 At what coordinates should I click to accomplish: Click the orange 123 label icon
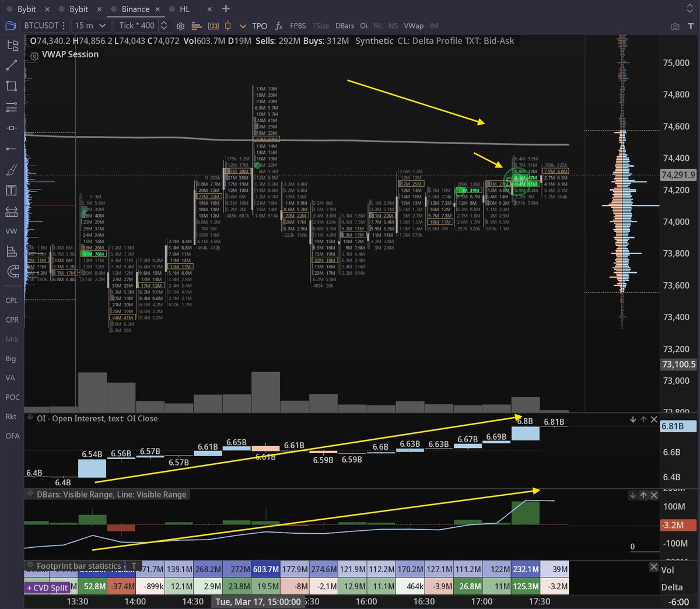(213, 26)
